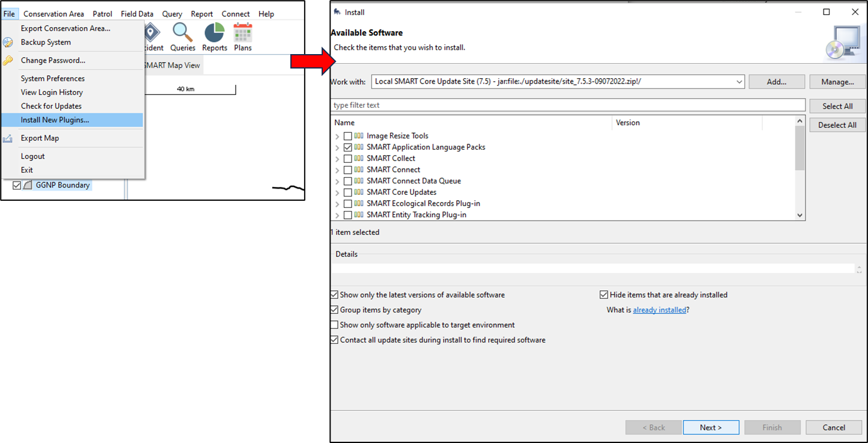
Task: Open the Work with site dropdown
Action: pos(739,82)
